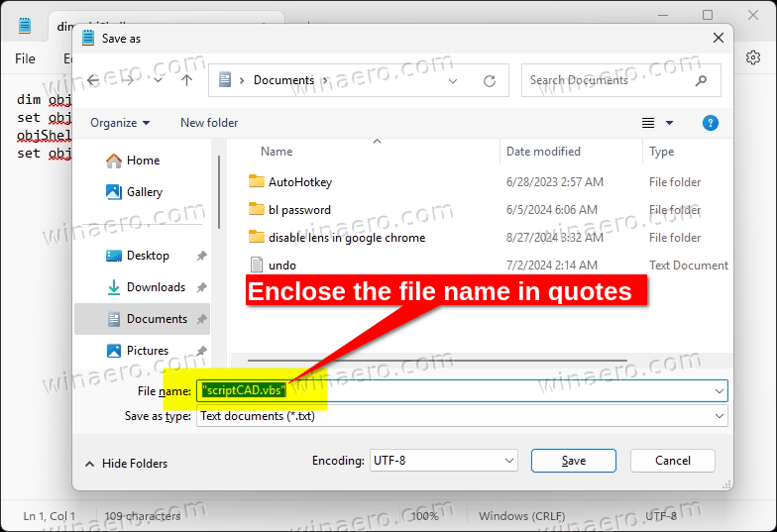777x532 pixels.
Task: Open the Encoding UTF-8 dropdown
Action: click(444, 461)
